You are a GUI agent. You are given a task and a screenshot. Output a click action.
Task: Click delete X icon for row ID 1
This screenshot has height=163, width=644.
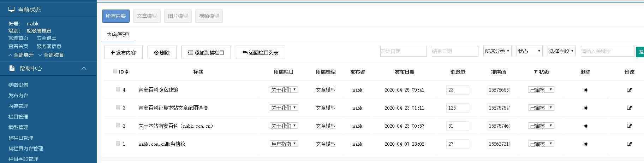tap(586, 144)
